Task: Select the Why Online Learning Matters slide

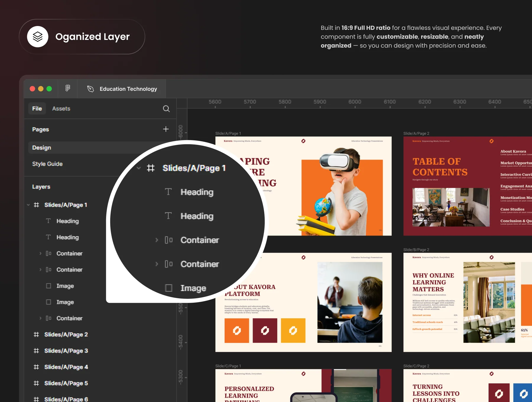Action: (468, 302)
